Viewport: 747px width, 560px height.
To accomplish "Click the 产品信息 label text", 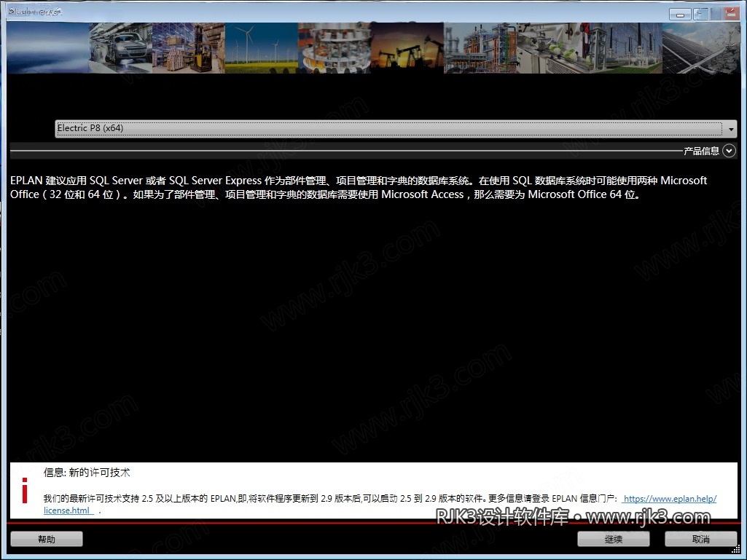I will [701, 151].
